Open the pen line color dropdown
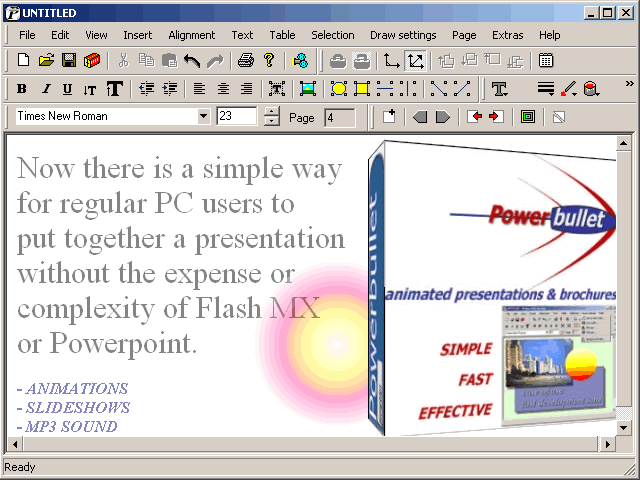This screenshot has height=480, width=640. click(569, 89)
